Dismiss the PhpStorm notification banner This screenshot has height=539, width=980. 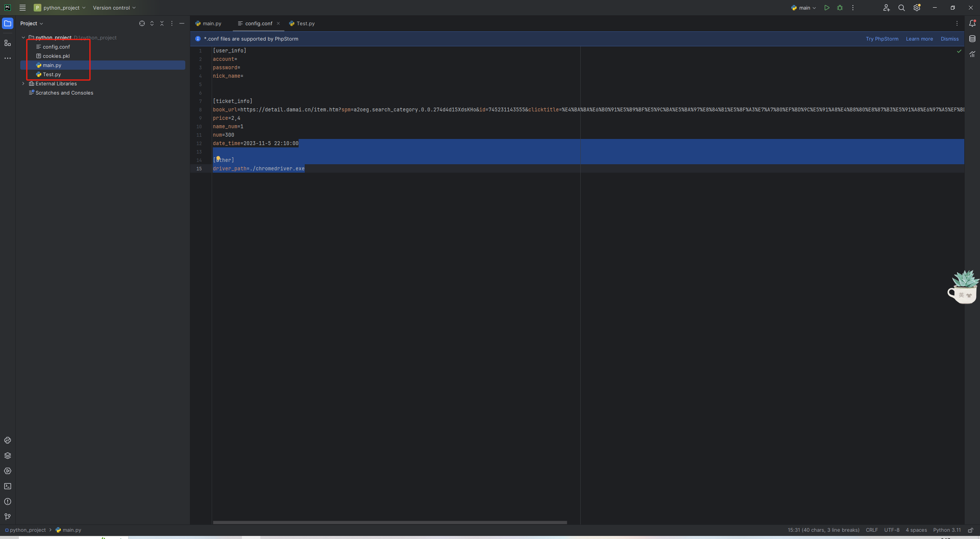(x=949, y=39)
